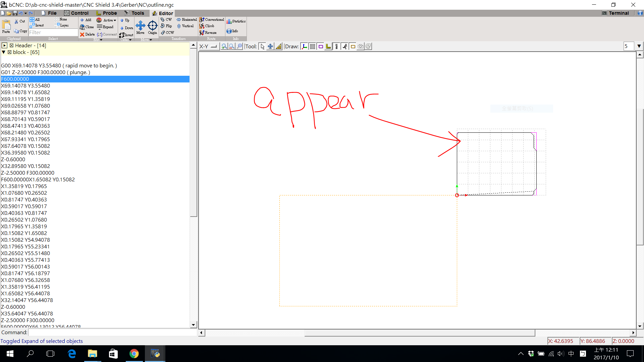
Task: Open Chrome from the taskbar
Action: tap(134, 354)
